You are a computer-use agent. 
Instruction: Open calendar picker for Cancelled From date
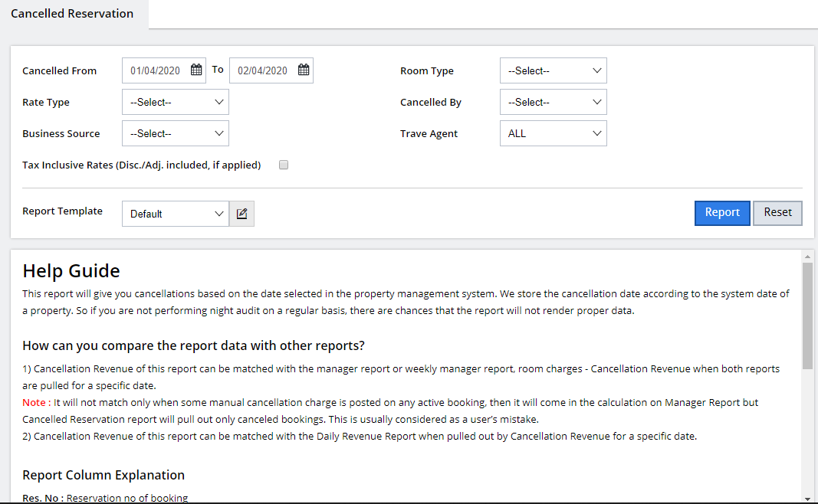(196, 70)
